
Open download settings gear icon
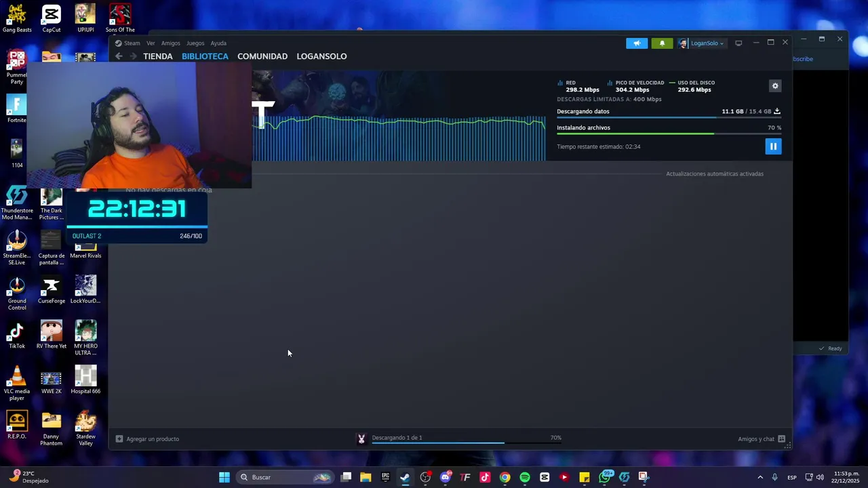tap(775, 86)
